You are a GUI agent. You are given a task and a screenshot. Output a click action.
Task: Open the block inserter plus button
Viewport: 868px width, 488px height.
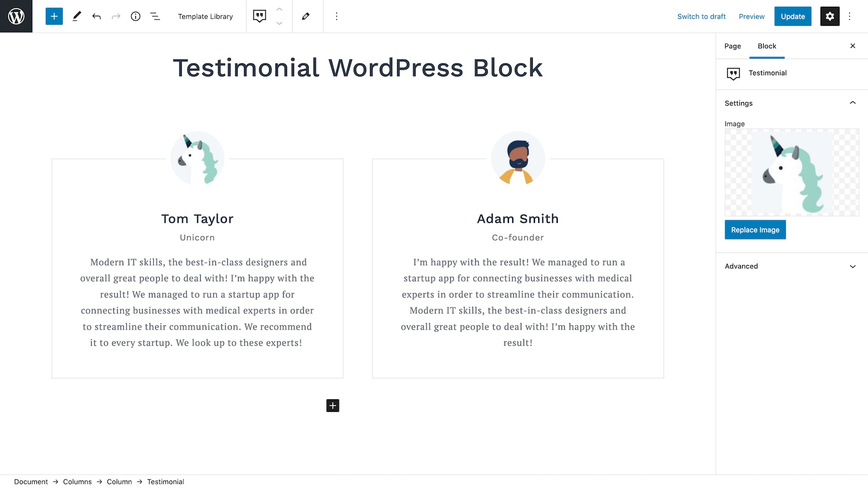click(54, 16)
